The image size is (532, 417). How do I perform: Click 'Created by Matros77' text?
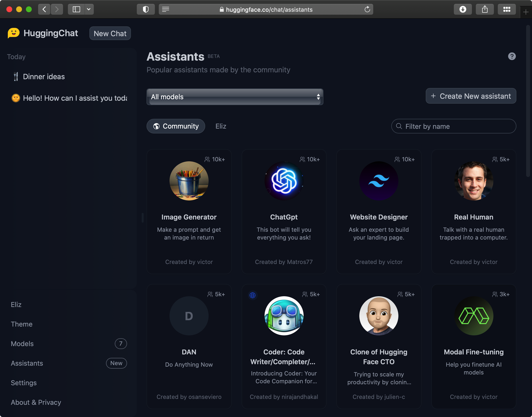284,262
